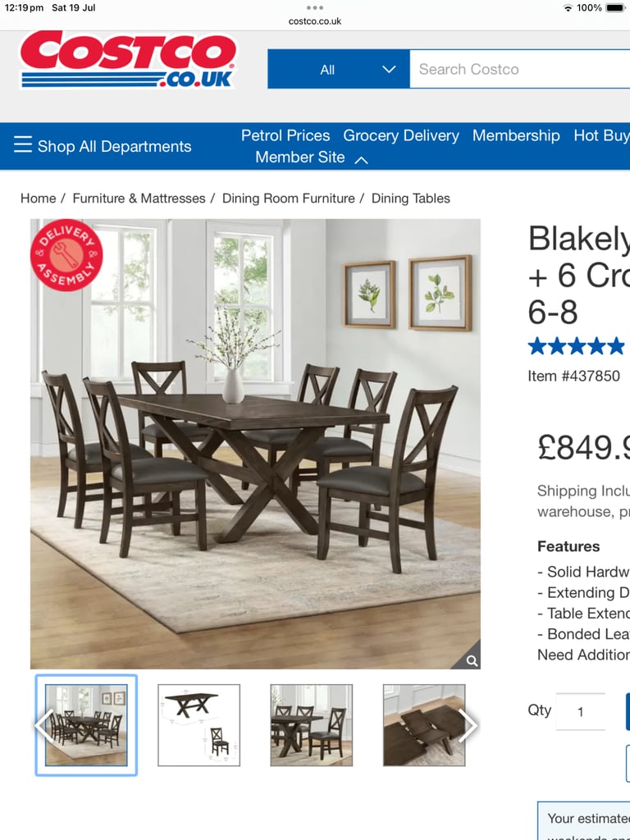Navigate to Furniture & Mattresses breadcrumb
The width and height of the screenshot is (630, 840).
[139, 199]
